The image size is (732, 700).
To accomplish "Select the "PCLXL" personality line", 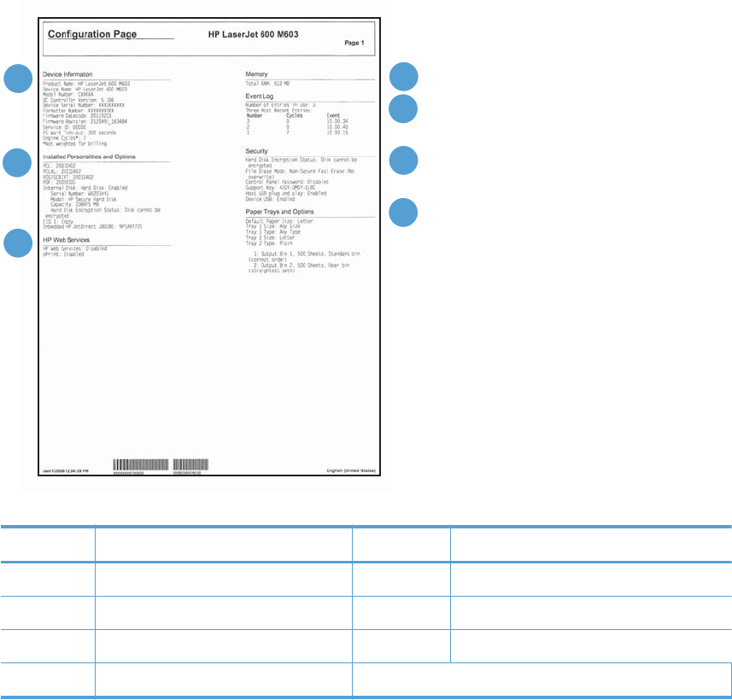I will click(62, 172).
